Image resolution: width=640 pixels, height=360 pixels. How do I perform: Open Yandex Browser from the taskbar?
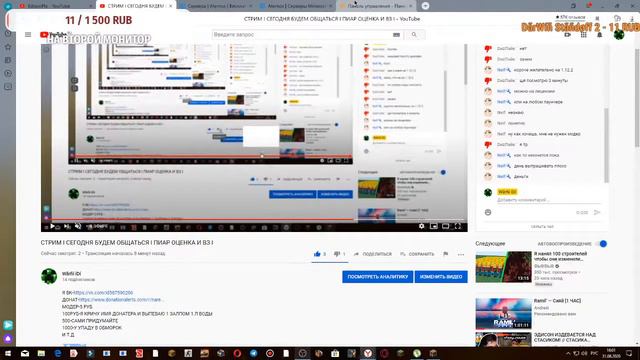368,353
